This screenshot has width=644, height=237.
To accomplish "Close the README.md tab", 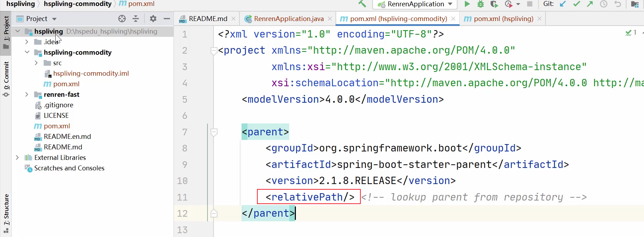I will [233, 19].
